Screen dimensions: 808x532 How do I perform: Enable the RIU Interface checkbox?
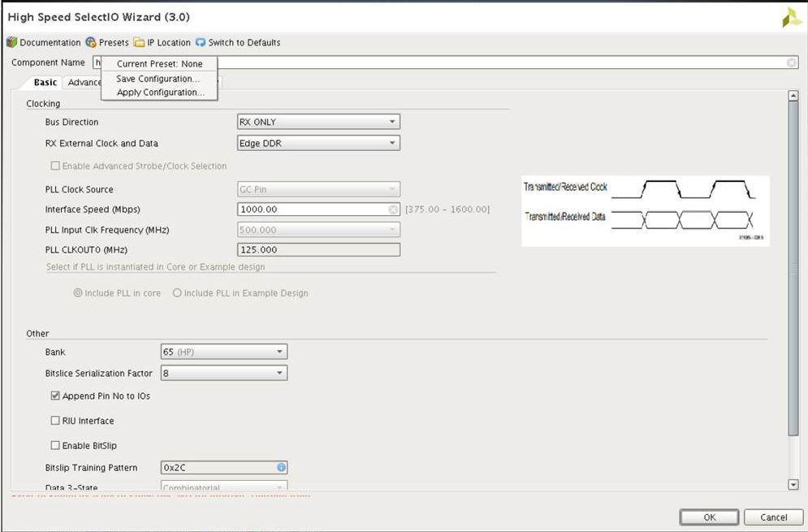point(55,421)
